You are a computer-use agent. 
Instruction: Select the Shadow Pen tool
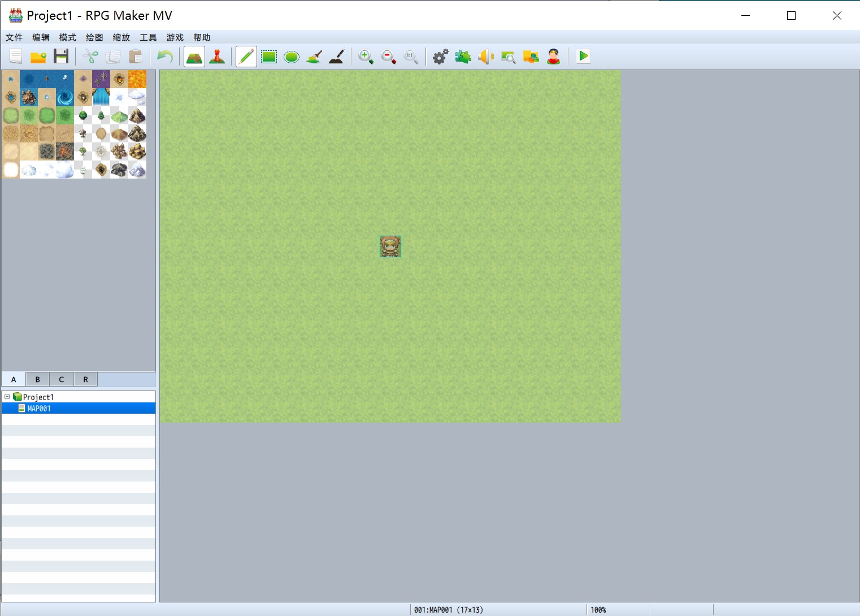click(x=337, y=57)
